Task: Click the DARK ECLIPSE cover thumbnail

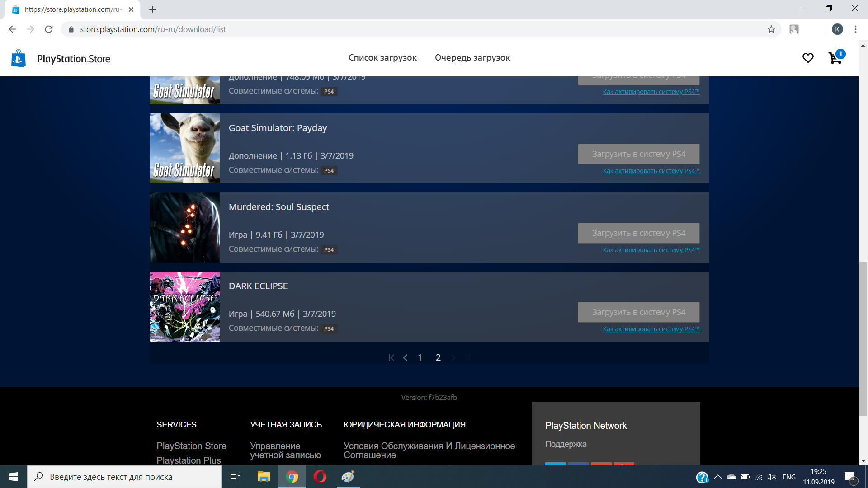Action: [184, 306]
